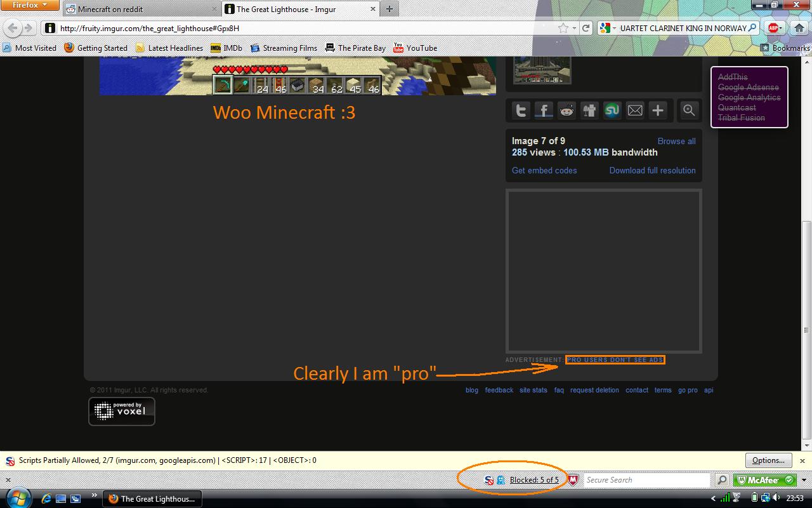This screenshot has height=508, width=812.
Task: Share image via the StumbleUpon icon
Action: click(x=612, y=110)
